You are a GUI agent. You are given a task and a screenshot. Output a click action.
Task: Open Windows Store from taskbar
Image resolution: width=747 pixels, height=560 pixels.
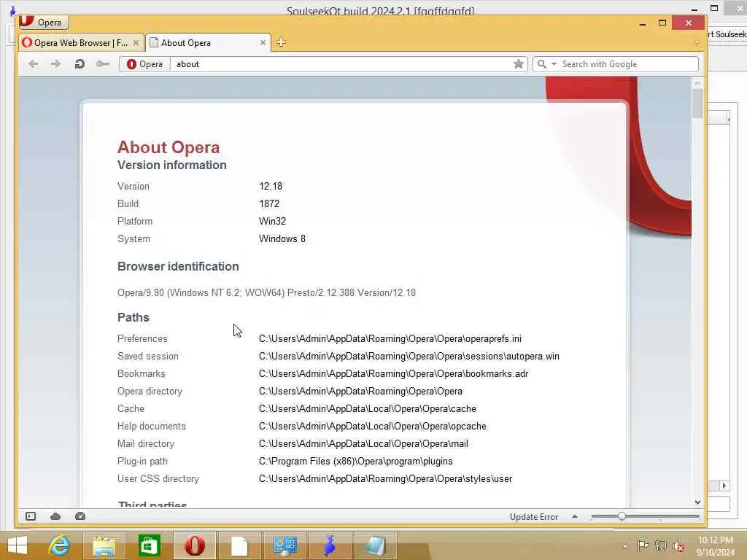click(149, 545)
